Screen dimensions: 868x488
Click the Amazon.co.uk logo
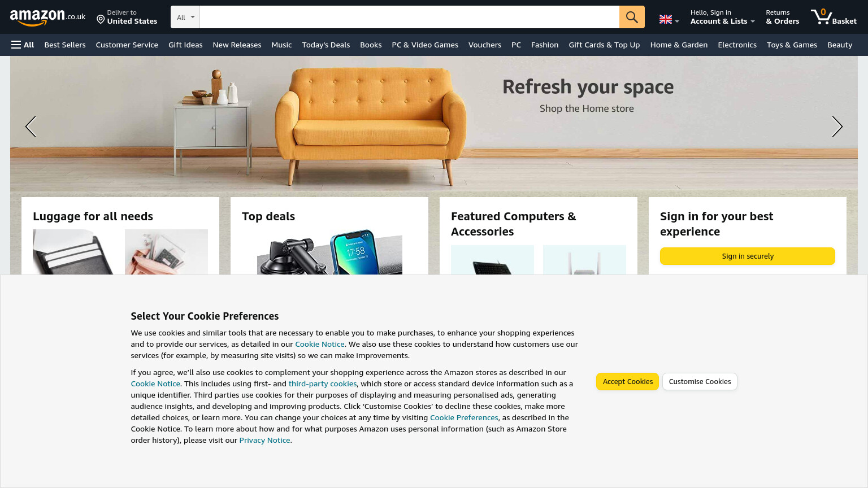(x=47, y=17)
